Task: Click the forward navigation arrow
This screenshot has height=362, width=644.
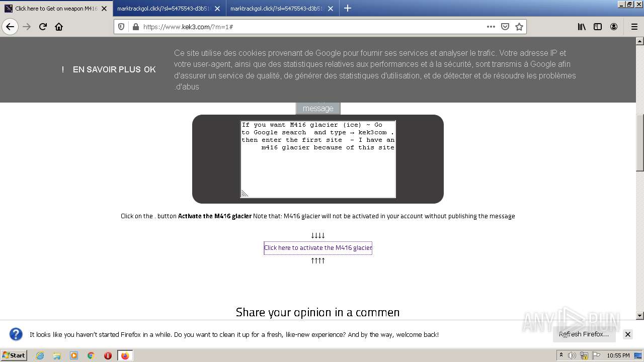Action: click(27, 27)
